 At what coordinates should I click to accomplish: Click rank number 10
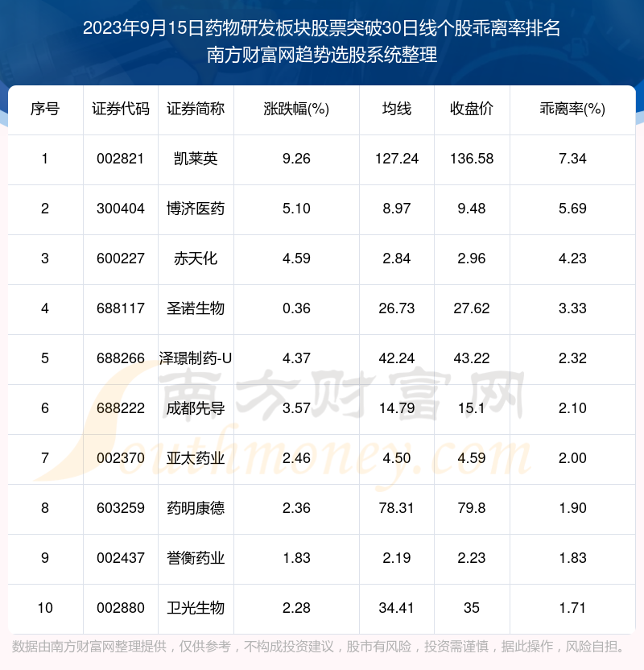tap(45, 608)
